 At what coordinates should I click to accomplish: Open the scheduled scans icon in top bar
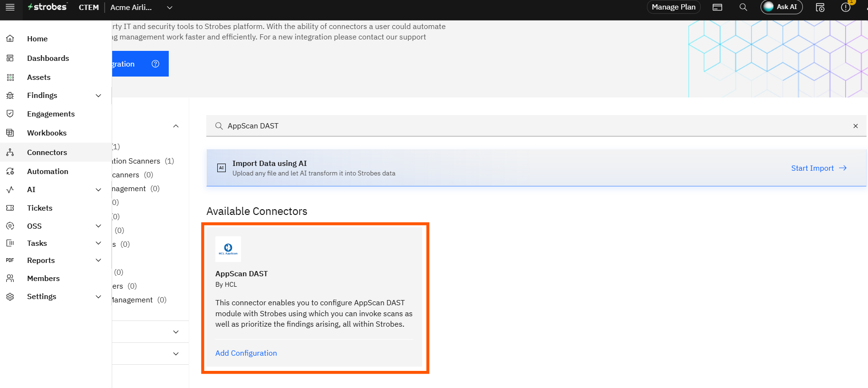coord(820,7)
